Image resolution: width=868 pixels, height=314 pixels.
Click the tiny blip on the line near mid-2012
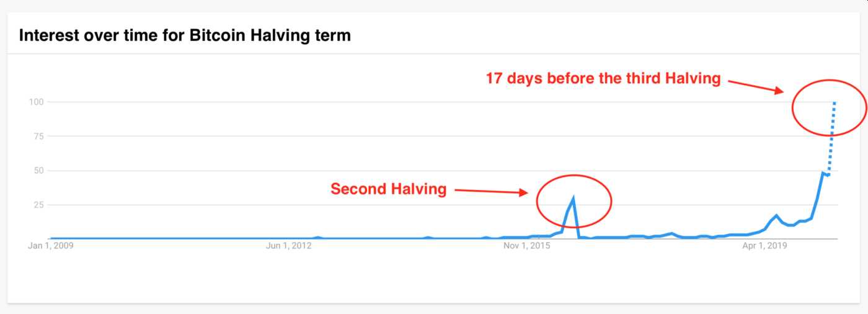pos(318,237)
